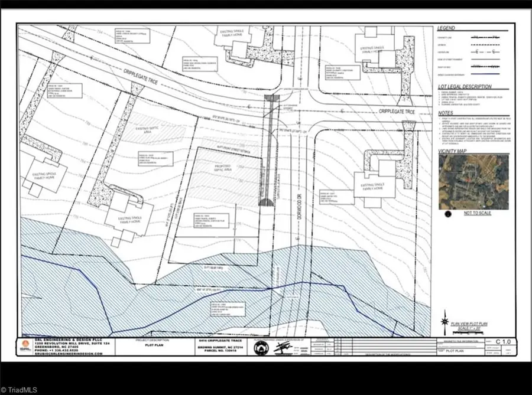Open the vicinity map aerial thumbnail
Screen dimensions: 532x395
(x=473, y=182)
